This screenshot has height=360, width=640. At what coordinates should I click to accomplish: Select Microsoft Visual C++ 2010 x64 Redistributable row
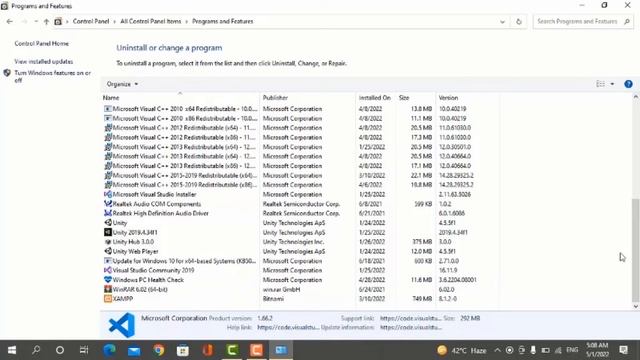pos(300,109)
